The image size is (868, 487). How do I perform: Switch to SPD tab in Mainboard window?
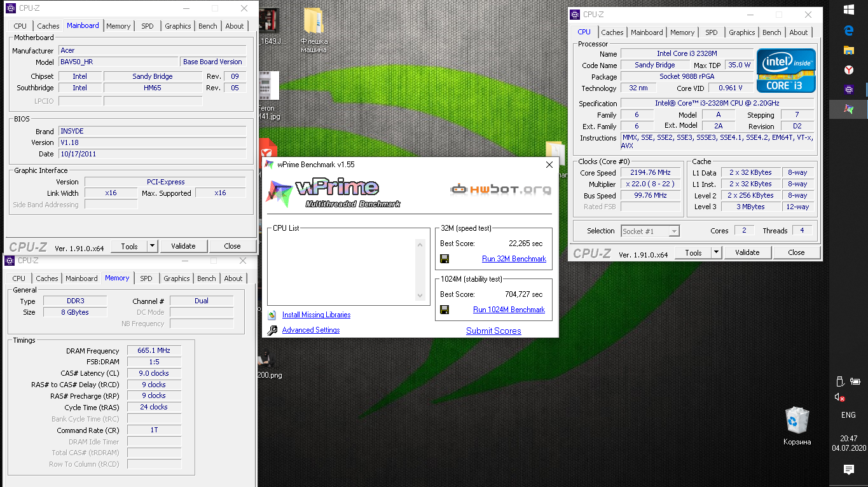(x=148, y=26)
